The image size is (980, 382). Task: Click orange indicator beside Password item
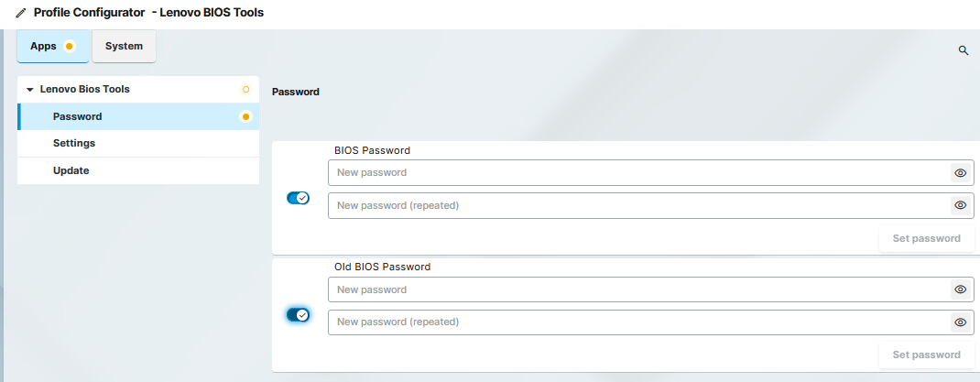coord(245,116)
